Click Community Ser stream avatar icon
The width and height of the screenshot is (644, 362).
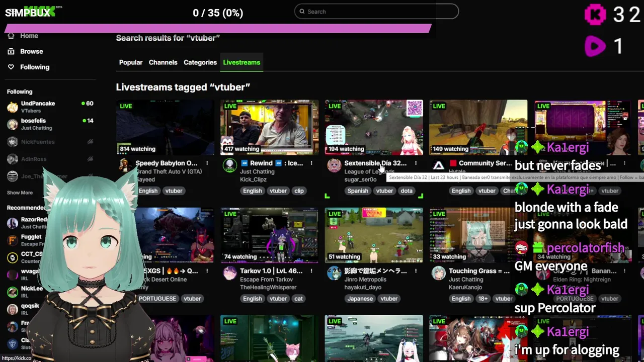pyautogui.click(x=439, y=165)
